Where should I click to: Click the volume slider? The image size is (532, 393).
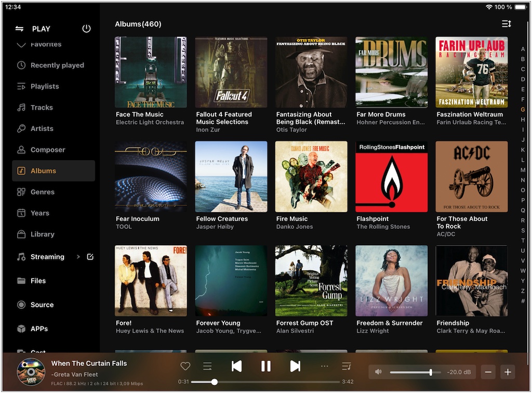415,372
